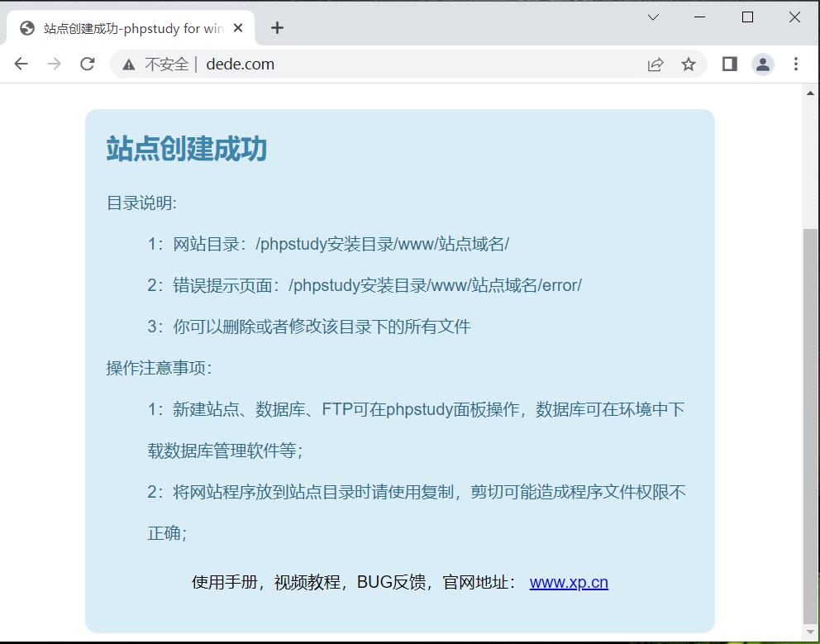Click the 将网站程序放到站点目录 line

point(417,492)
